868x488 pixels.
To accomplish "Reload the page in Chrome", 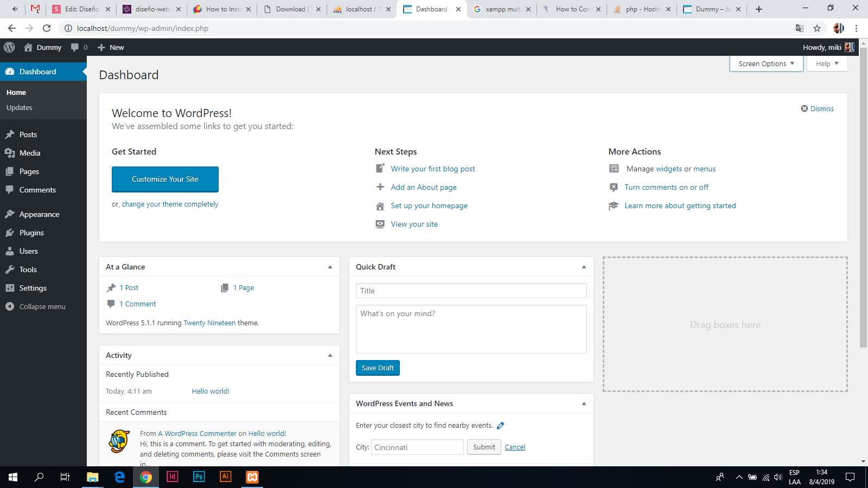I will 47,28.
